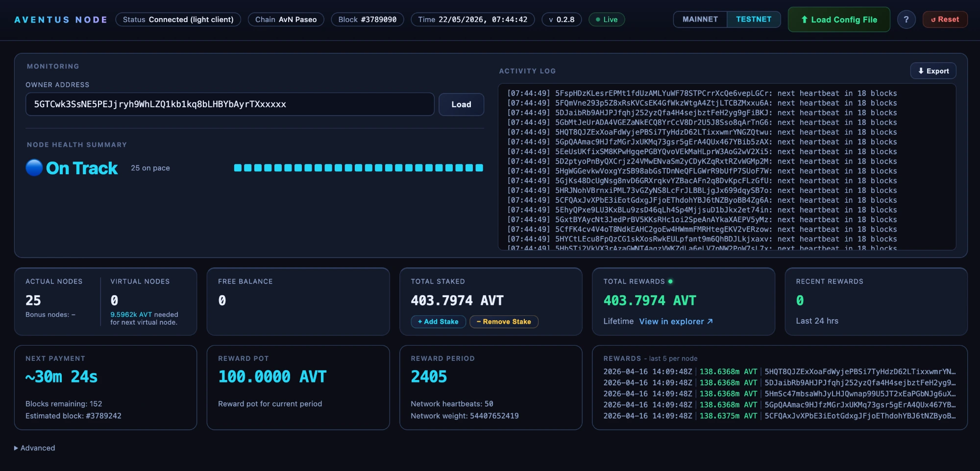The height and width of the screenshot is (471, 980).
Task: Click the last node health bar segment
Action: pos(479,168)
